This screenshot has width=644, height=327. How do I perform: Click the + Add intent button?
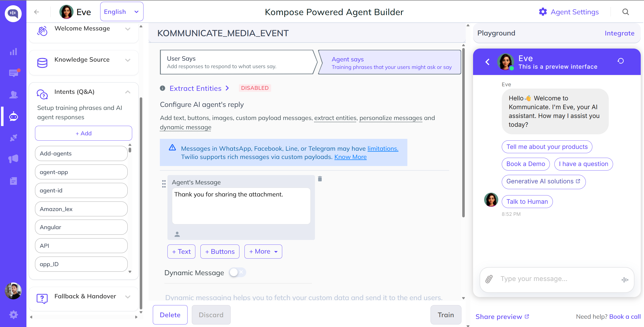coord(84,133)
